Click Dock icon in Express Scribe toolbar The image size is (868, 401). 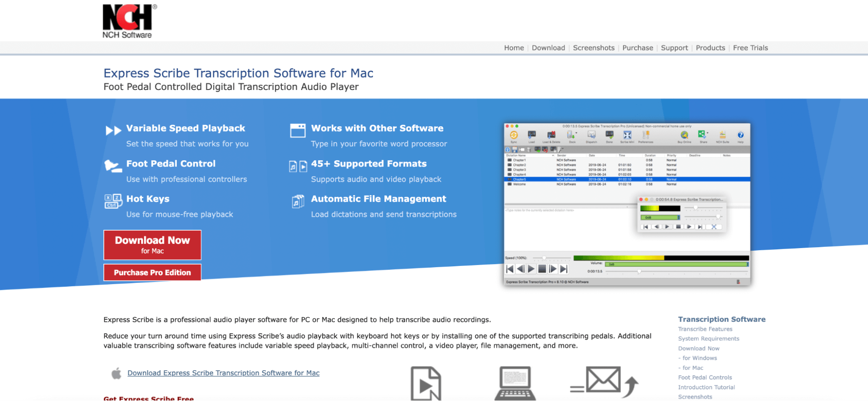pos(571,135)
